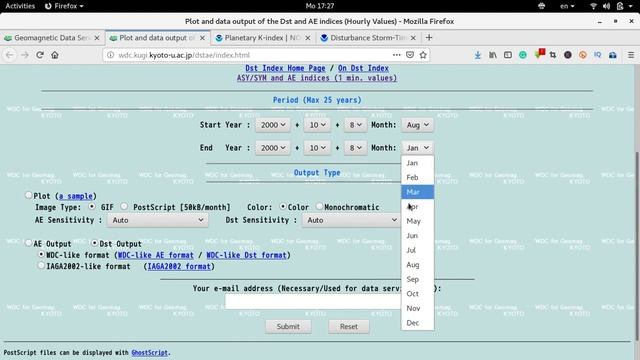Viewport: 640px width, 360px height.
Task: Open page actions three-dot menu
Action: point(396,55)
